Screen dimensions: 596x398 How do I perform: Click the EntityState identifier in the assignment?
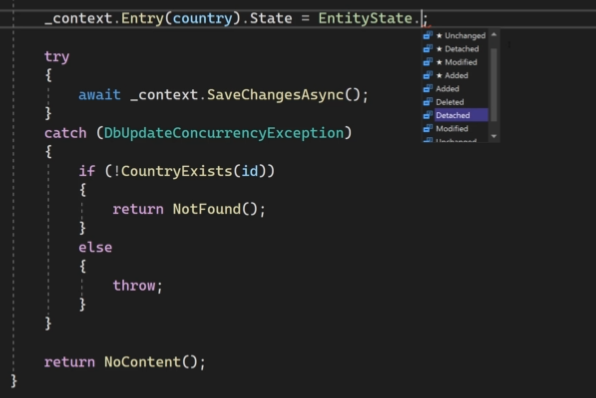pos(365,18)
